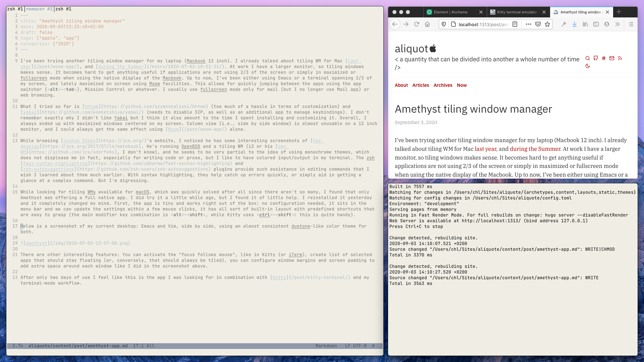644x362 pixels.
Task: Open the Archives navigation link
Action: pos(443,85)
